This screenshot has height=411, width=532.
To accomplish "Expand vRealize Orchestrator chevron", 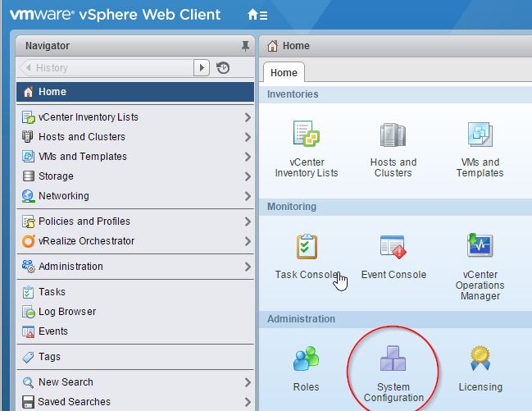I will 248,241.
